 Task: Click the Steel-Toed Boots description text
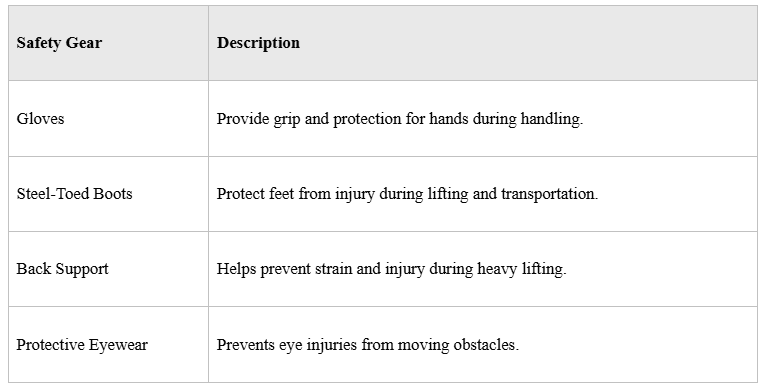(407, 194)
